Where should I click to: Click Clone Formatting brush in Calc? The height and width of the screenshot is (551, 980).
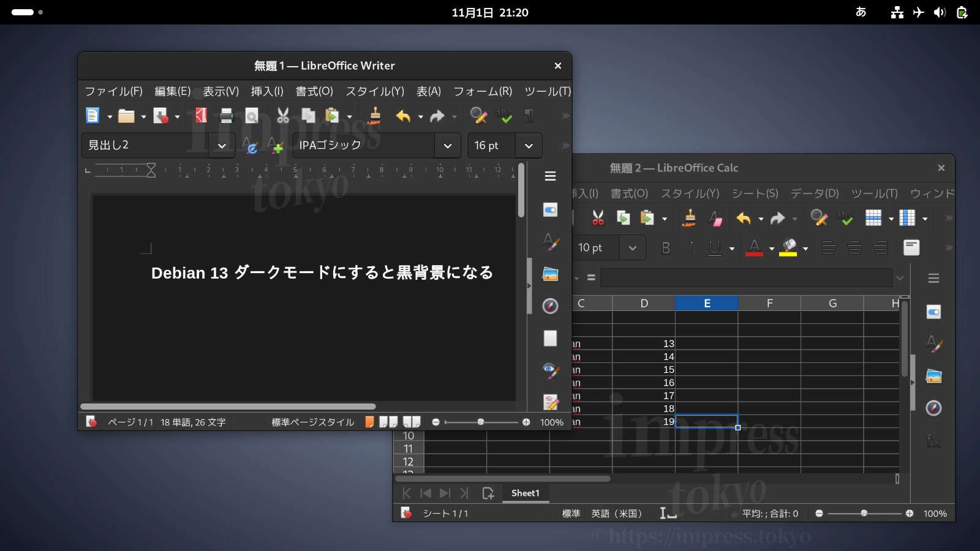click(x=690, y=218)
